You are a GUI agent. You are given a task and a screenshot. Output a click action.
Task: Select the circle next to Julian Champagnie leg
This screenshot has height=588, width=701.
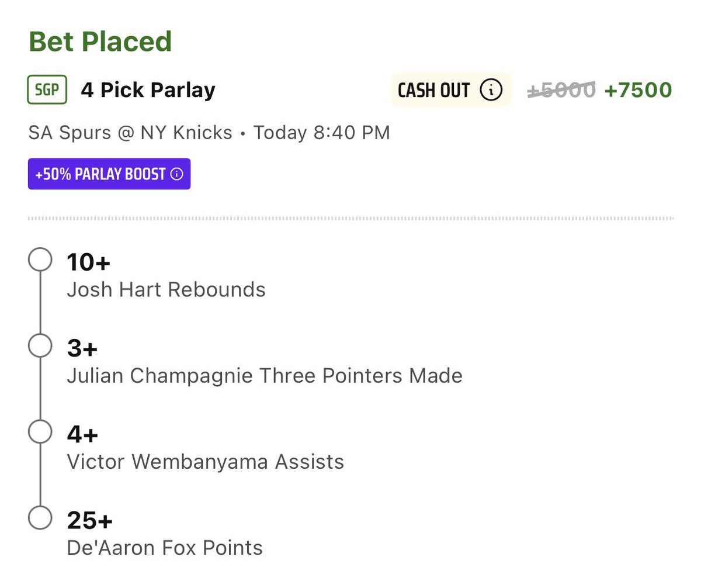coord(40,346)
